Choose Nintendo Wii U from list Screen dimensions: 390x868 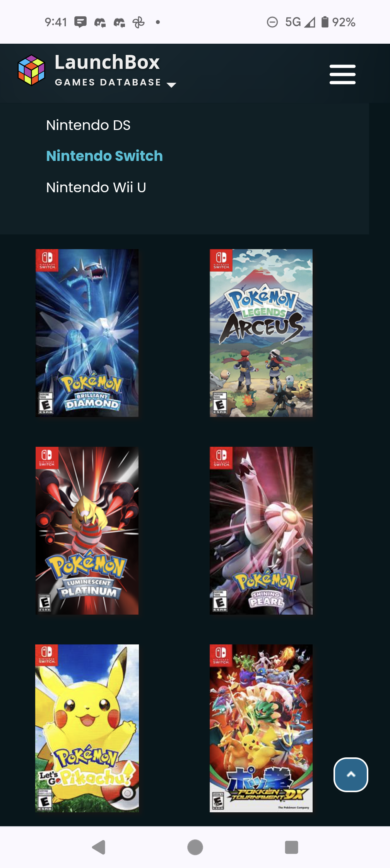pos(96,188)
